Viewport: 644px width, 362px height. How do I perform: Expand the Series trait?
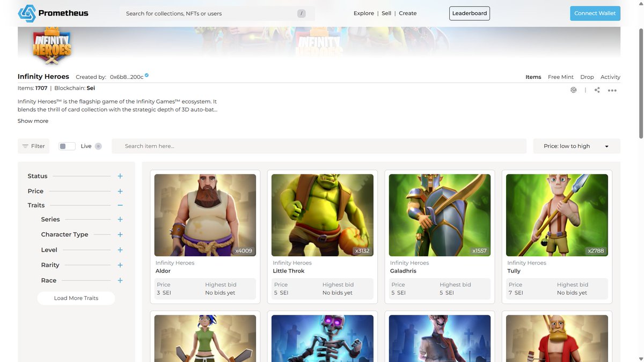point(120,219)
